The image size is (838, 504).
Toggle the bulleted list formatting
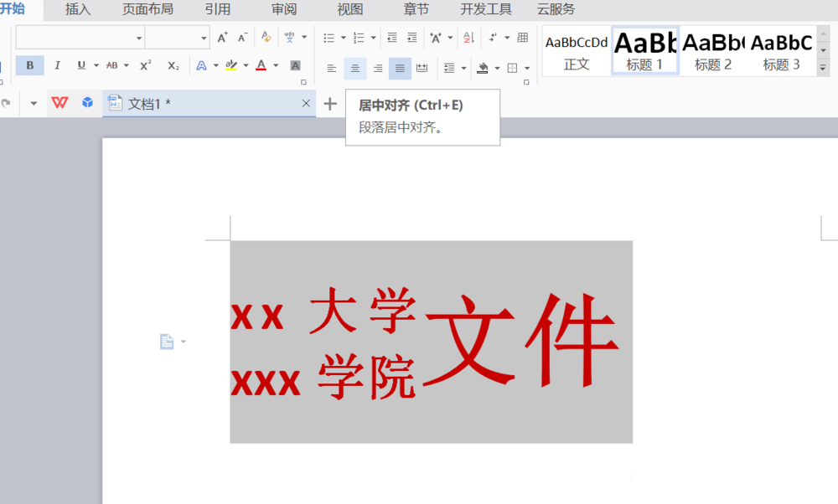330,37
